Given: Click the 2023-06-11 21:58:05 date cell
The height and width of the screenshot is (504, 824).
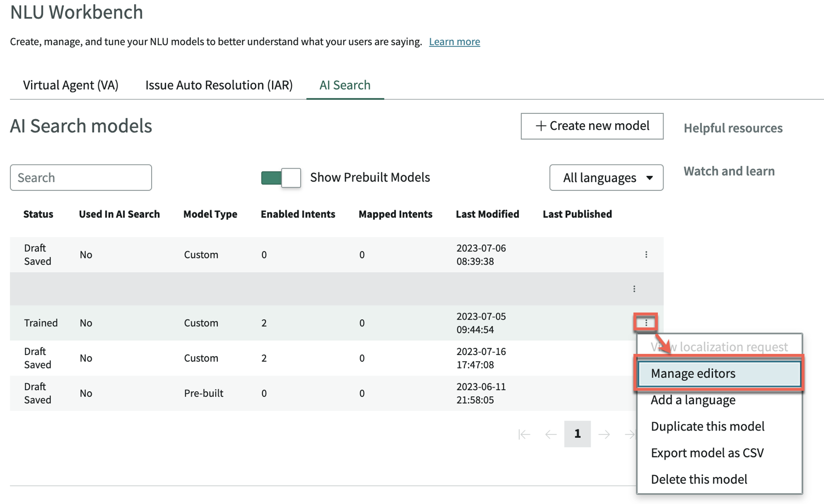Looking at the screenshot, I should click(x=481, y=393).
